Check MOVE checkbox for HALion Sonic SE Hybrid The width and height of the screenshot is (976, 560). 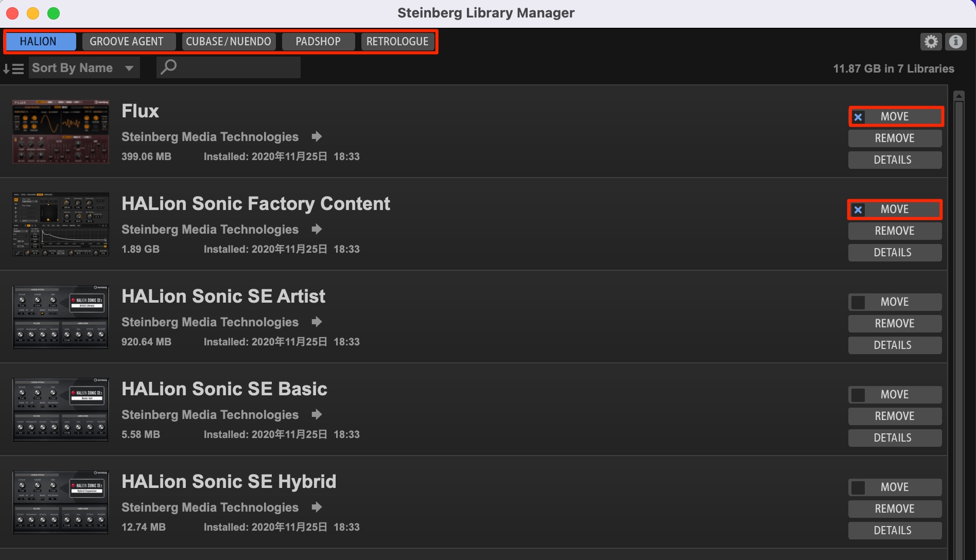tap(858, 487)
